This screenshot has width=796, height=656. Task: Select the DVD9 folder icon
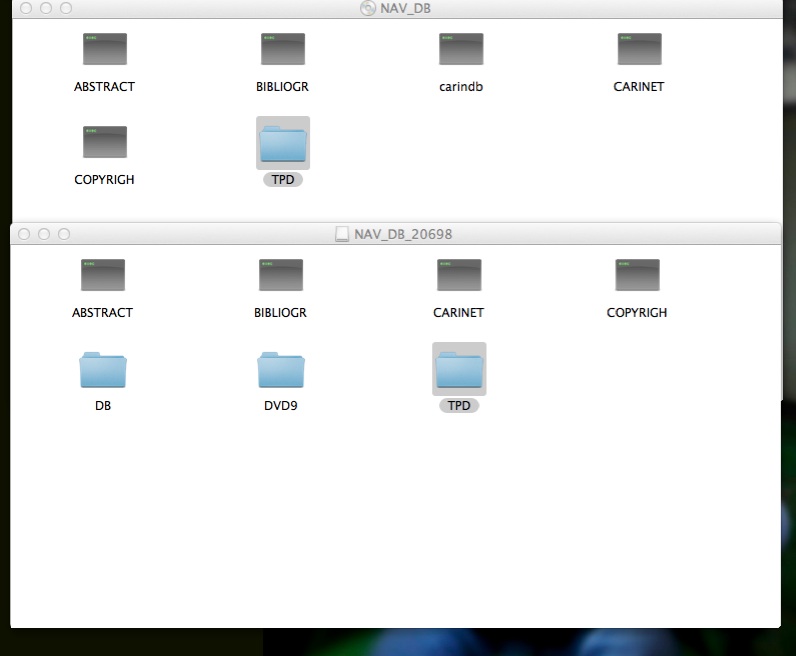281,370
